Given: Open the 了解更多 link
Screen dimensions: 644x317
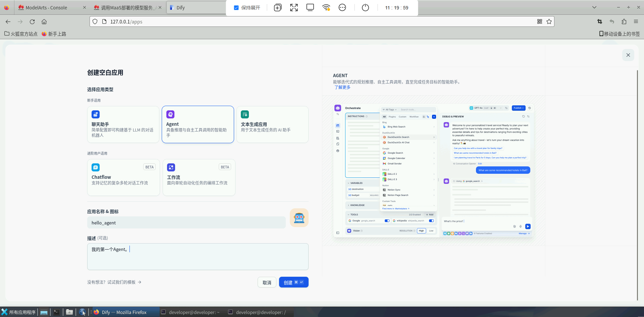Looking at the screenshot, I should coord(342,87).
